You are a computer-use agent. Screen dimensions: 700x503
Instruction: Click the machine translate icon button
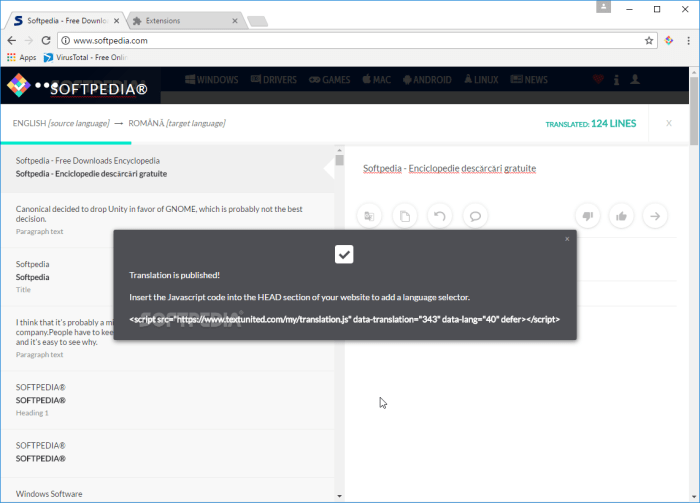369,216
